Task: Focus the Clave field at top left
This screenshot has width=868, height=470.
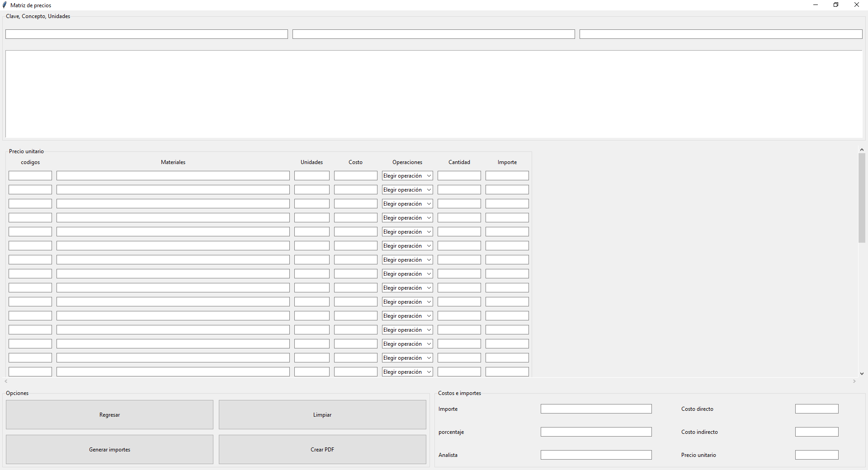Action: coord(146,34)
